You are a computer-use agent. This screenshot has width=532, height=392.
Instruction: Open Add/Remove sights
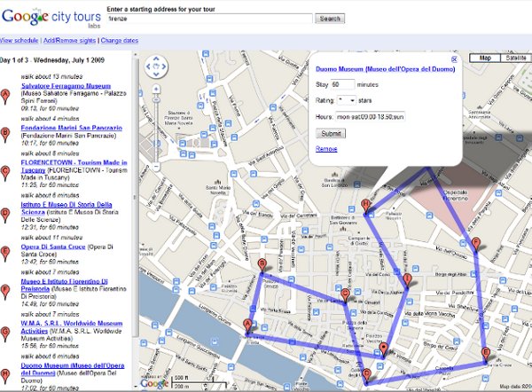[x=69, y=41]
